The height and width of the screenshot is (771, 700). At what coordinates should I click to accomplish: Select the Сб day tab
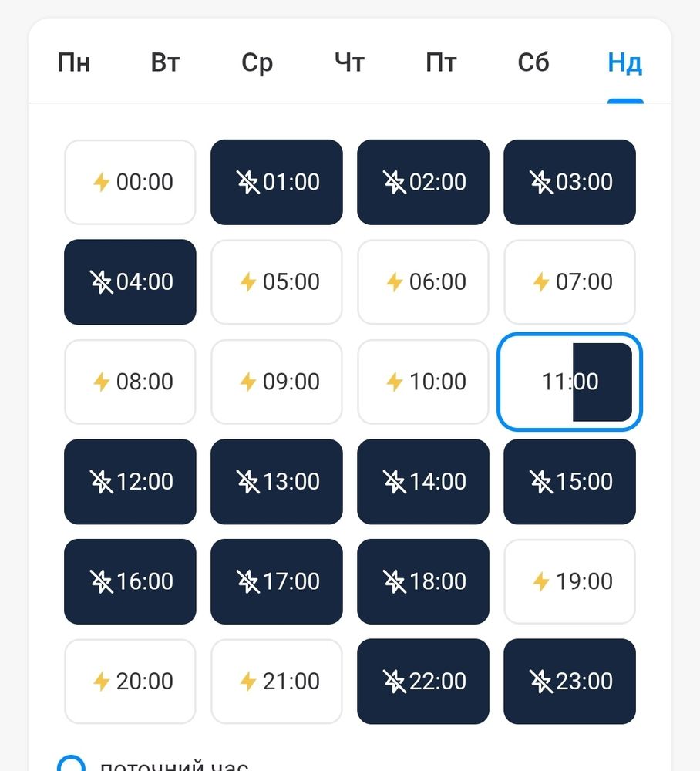click(x=533, y=62)
